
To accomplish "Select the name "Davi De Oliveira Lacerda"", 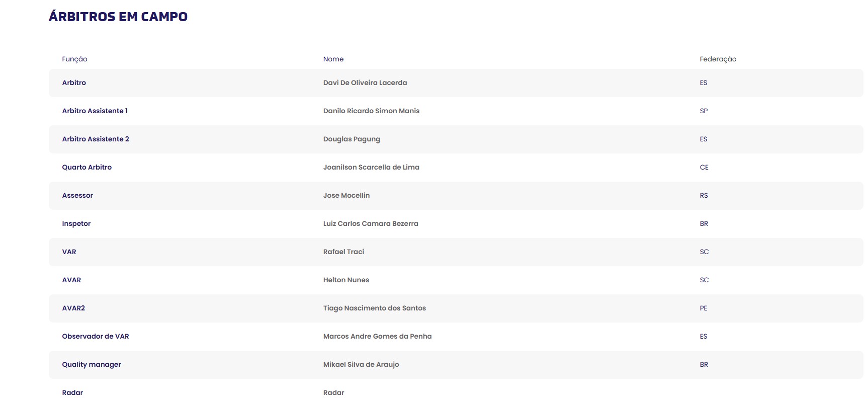I will 365,83.
